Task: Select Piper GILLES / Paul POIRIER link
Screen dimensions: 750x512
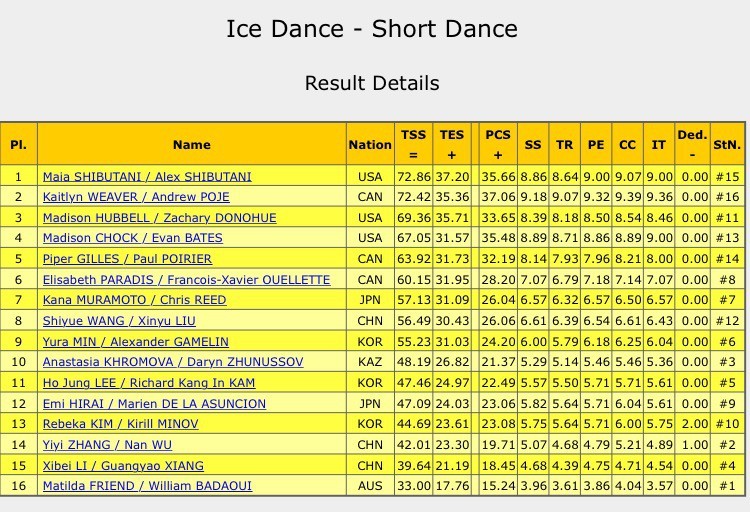Action: [x=127, y=259]
